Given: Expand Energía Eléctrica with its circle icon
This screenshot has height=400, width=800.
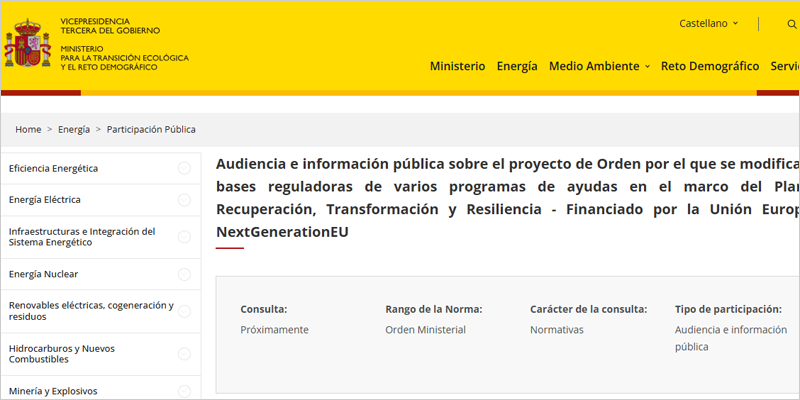Looking at the screenshot, I should 184,200.
